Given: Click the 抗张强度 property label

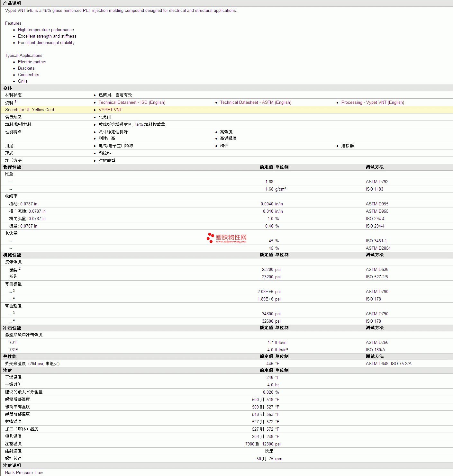Looking at the screenshot, I should tap(14, 262).
